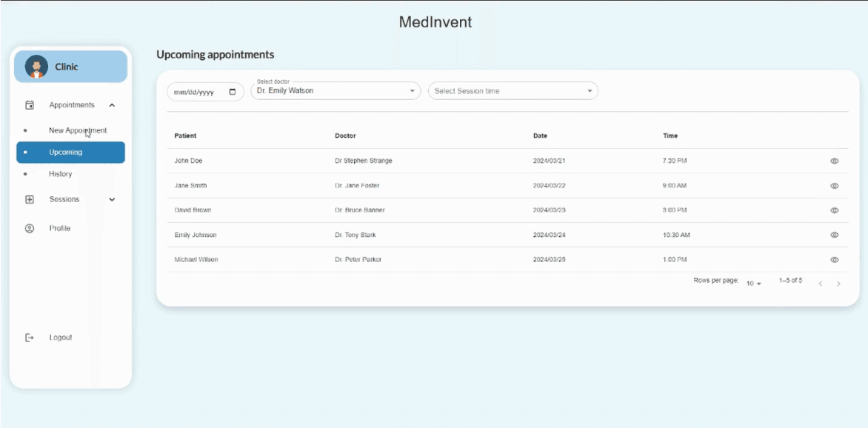Click the Logout icon at bottom left
The width and height of the screenshot is (868, 428).
[28, 337]
